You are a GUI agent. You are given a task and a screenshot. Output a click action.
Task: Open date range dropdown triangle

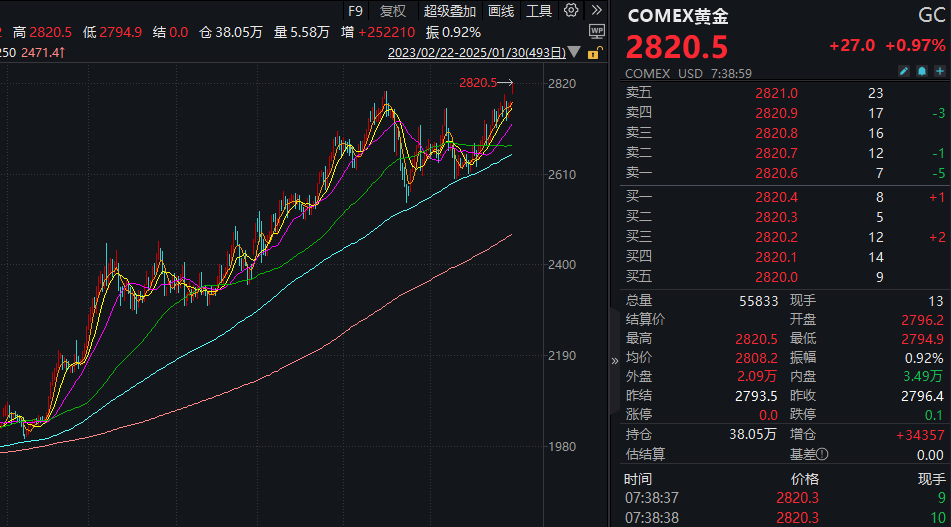tap(574, 53)
